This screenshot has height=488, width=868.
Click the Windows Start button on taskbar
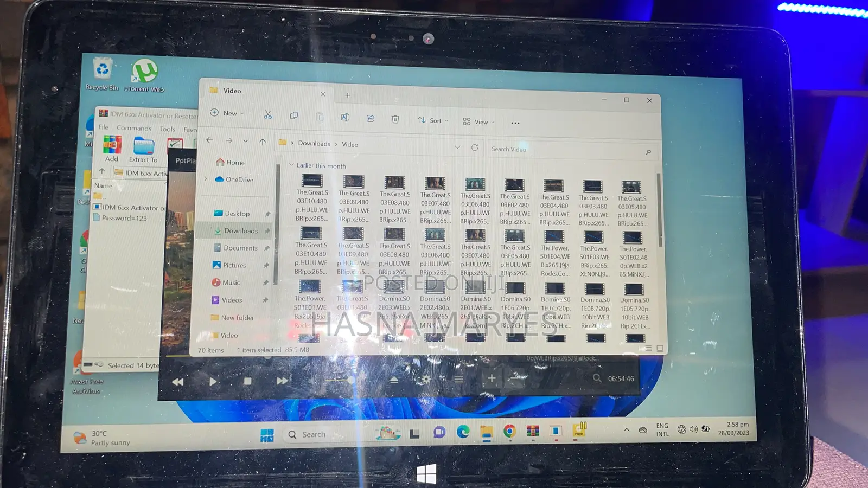[267, 435]
